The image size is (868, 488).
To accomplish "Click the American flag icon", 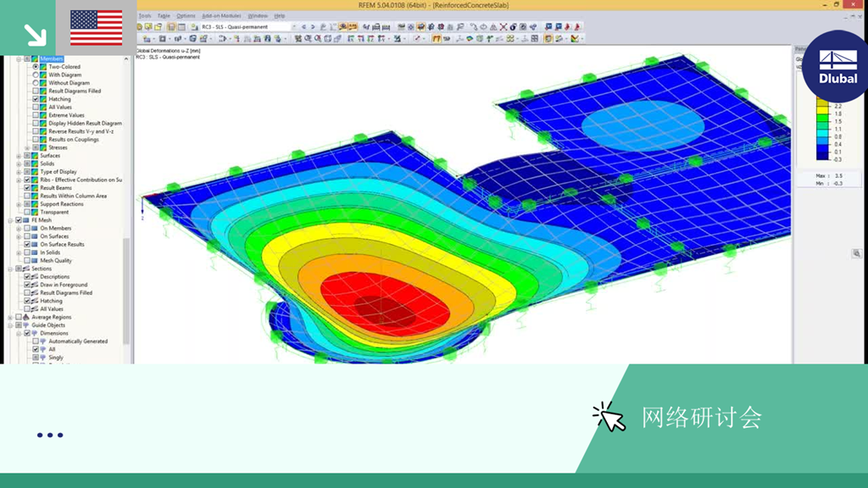I will (x=97, y=28).
